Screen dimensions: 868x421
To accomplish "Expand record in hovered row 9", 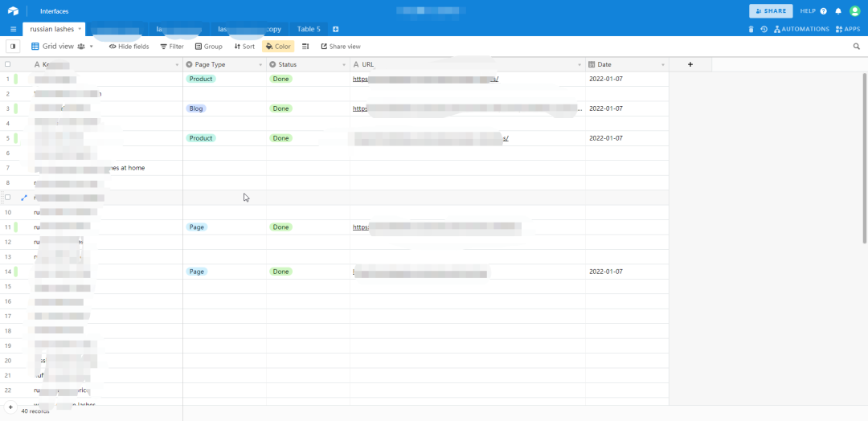I will coord(24,198).
